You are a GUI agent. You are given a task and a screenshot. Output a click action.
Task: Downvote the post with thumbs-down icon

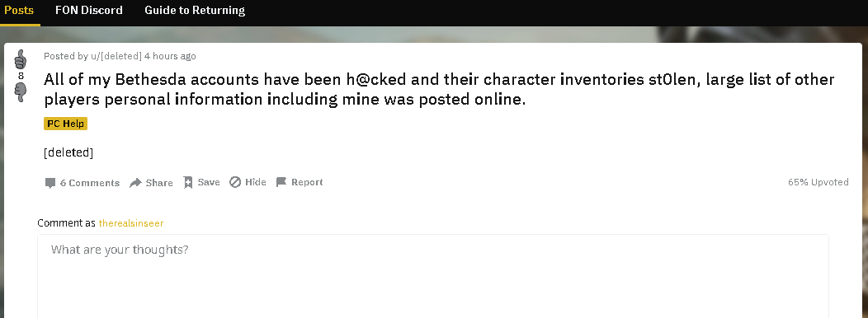(x=21, y=91)
